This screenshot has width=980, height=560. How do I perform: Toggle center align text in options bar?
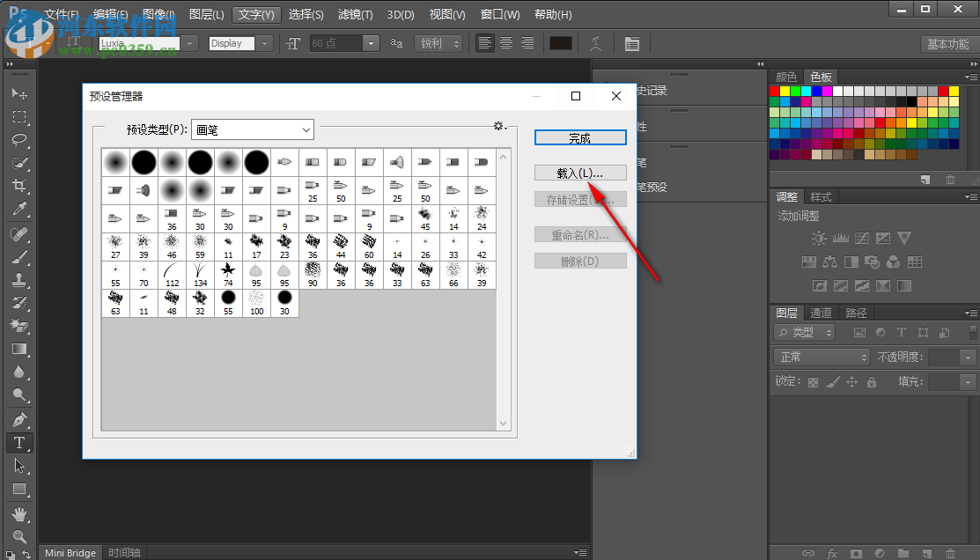506,43
